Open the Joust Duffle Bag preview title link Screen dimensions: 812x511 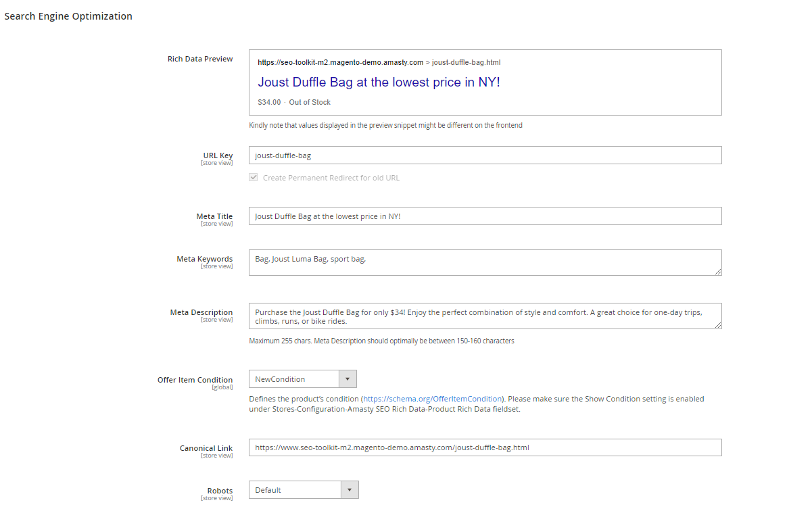tap(379, 81)
